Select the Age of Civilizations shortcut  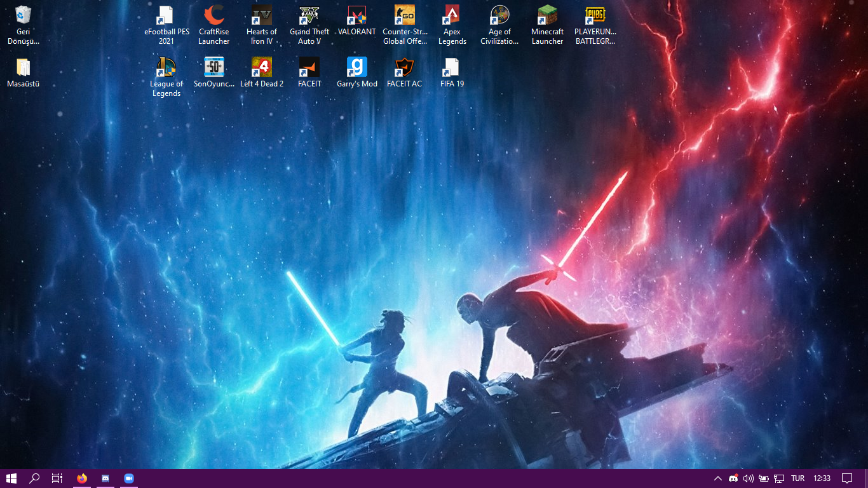[x=500, y=25]
